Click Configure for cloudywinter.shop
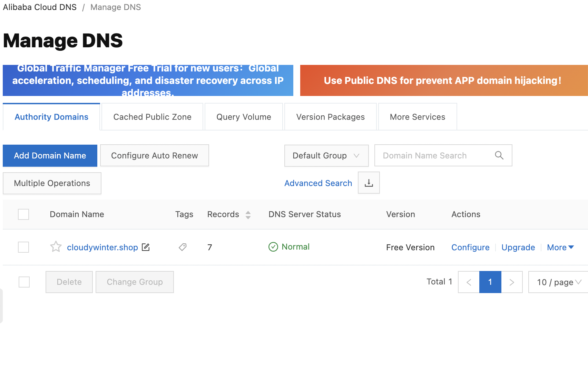The width and height of the screenshot is (588, 388). 470,248
